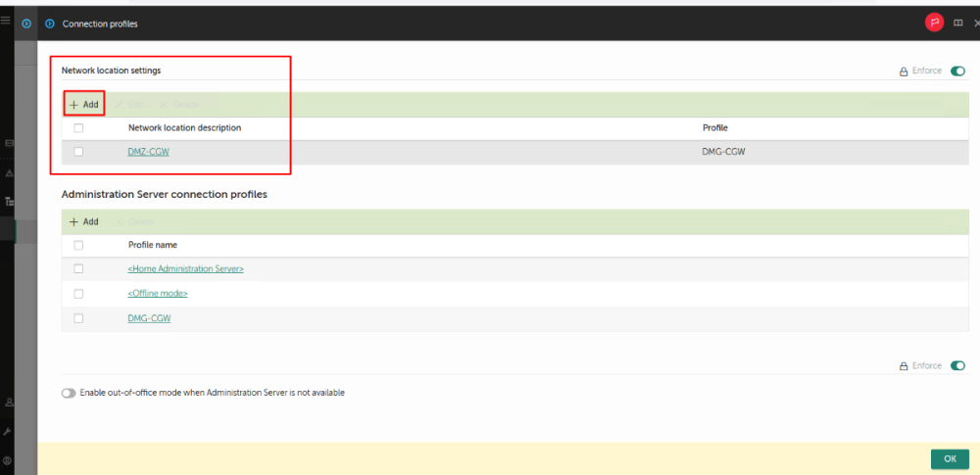The height and width of the screenshot is (475, 980).
Task: Open the DMZ-CGW network location link
Action: [148, 151]
